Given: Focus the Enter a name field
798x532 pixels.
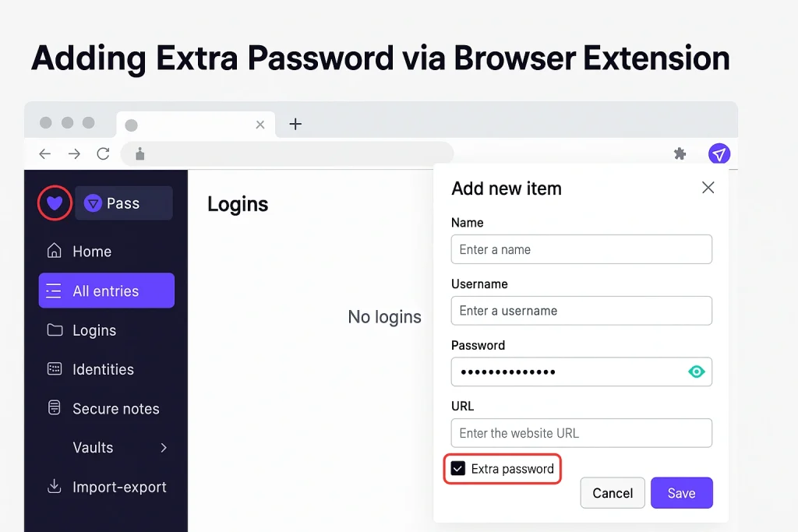Looking at the screenshot, I should [x=581, y=249].
